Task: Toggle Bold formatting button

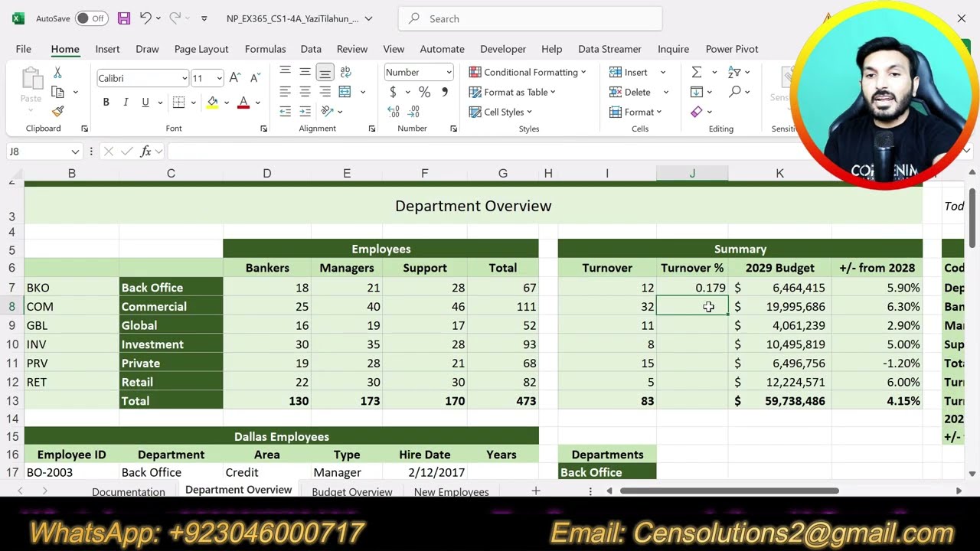Action: [x=106, y=103]
